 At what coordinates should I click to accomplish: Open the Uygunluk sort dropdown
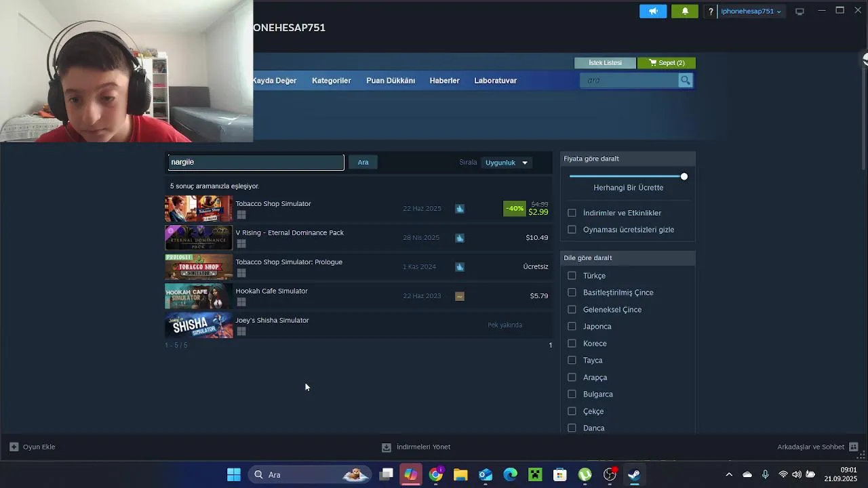coord(506,163)
